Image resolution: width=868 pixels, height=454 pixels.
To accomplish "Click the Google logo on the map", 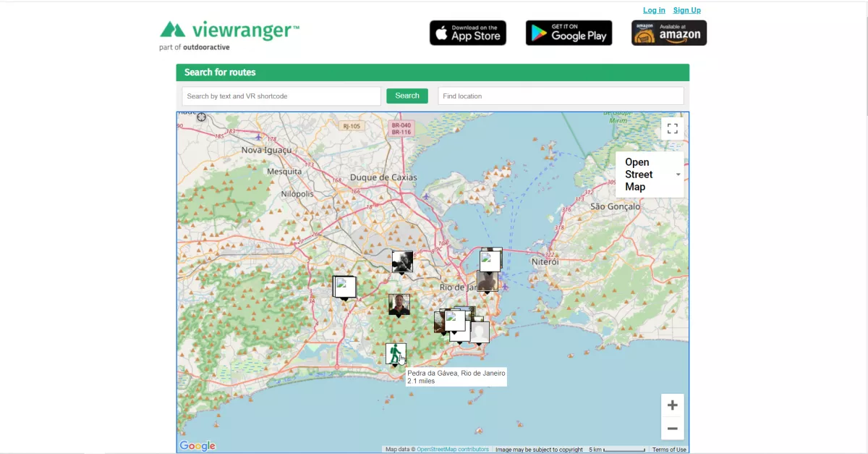I will point(197,446).
